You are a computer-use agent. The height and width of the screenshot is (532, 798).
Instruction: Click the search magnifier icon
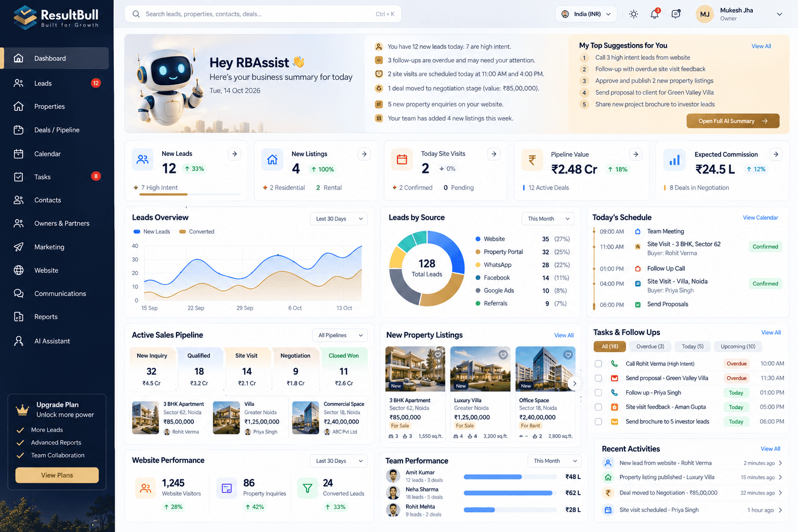click(x=136, y=14)
